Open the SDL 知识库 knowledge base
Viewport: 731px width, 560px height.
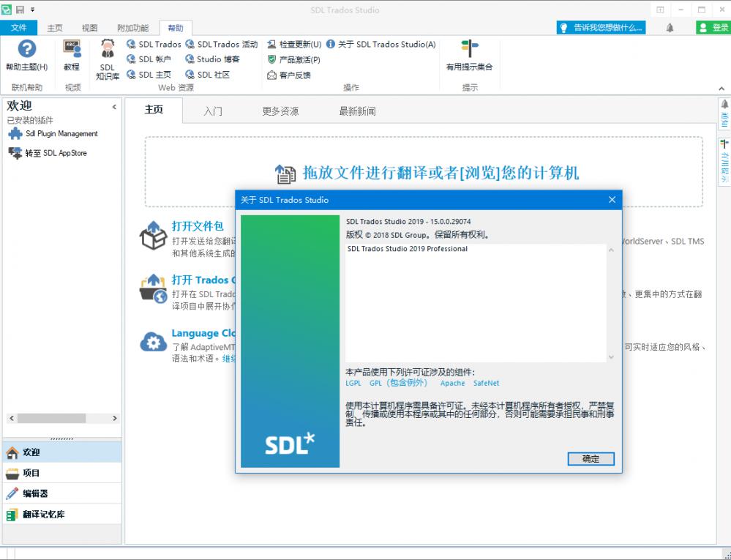click(108, 60)
